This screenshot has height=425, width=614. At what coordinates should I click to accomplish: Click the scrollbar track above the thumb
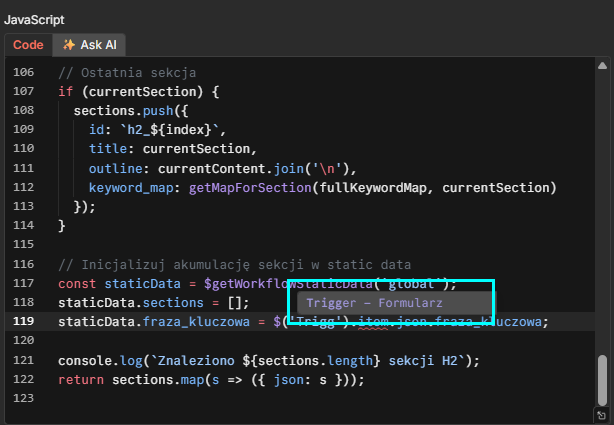(602, 212)
